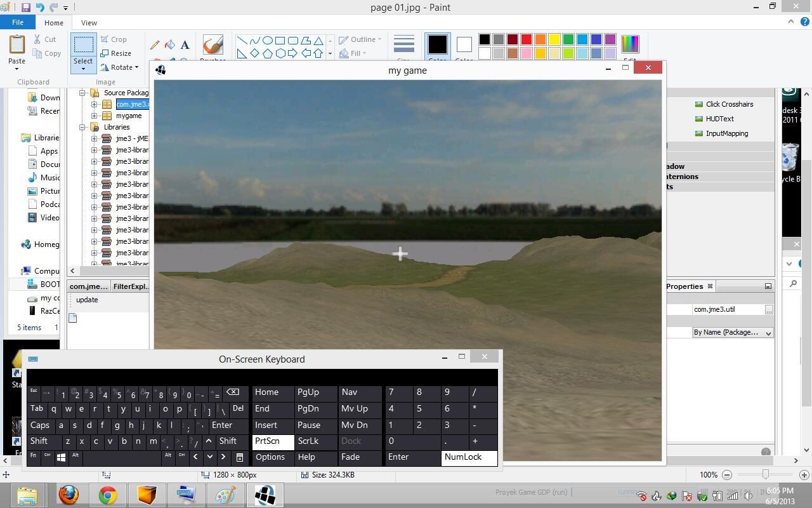Pick the red color swatch
The image size is (812, 508).
[526, 39]
